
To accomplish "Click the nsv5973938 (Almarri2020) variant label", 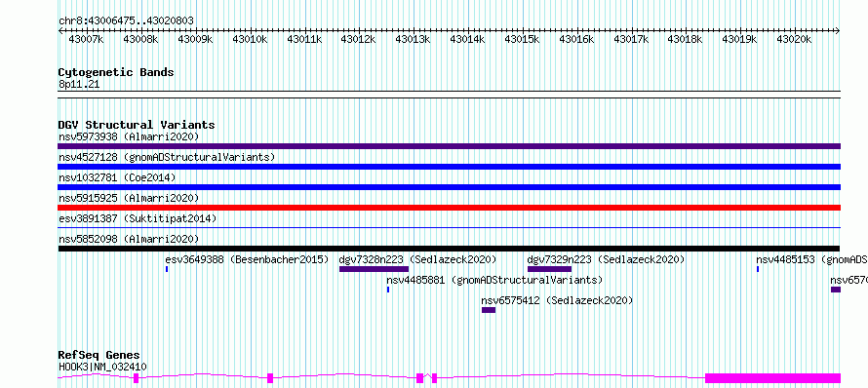I will pos(129,136).
